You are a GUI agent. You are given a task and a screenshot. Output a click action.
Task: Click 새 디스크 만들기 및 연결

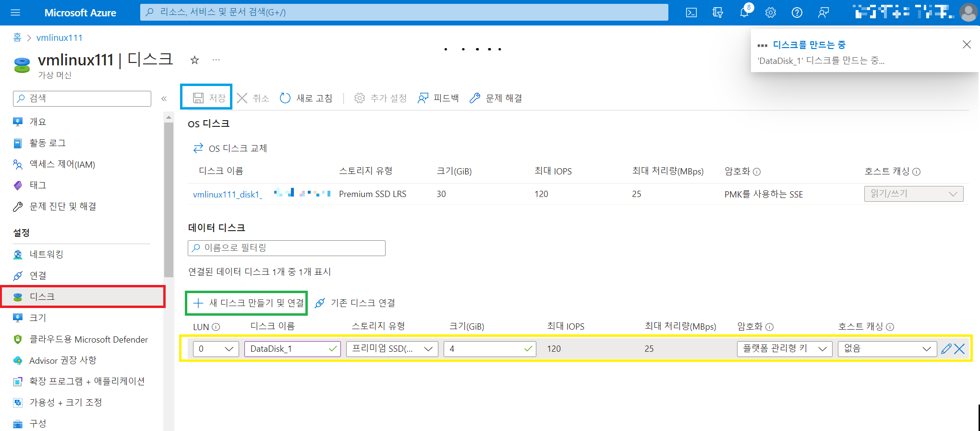[248, 303]
